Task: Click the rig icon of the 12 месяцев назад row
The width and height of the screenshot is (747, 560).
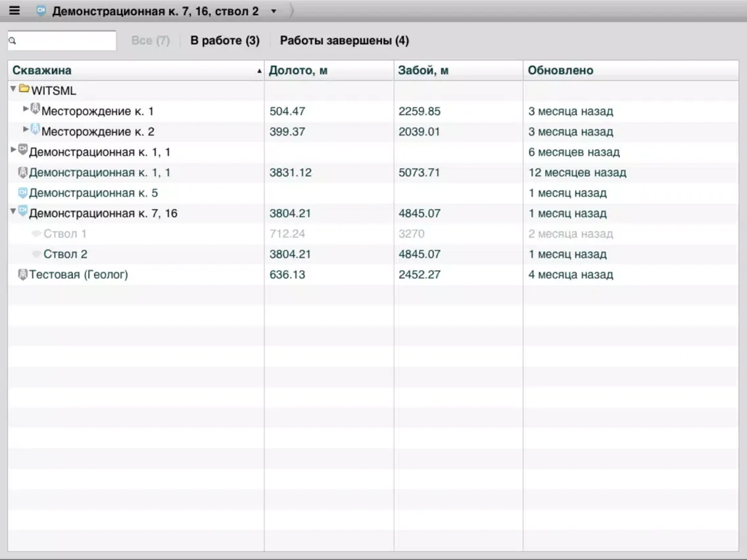Action: pos(22,172)
